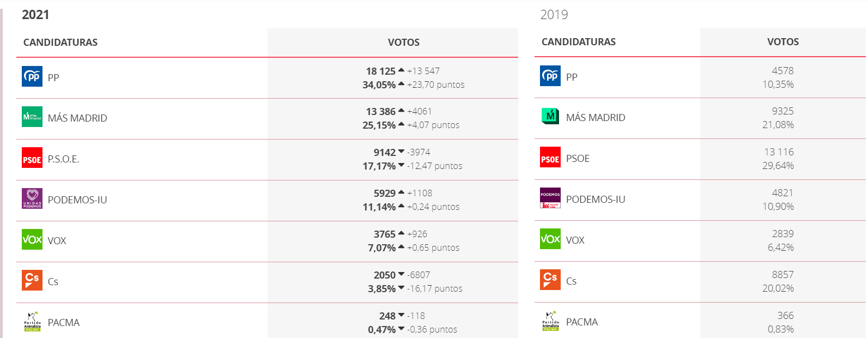
Task: Select the 2019 heading
Action: tap(554, 15)
